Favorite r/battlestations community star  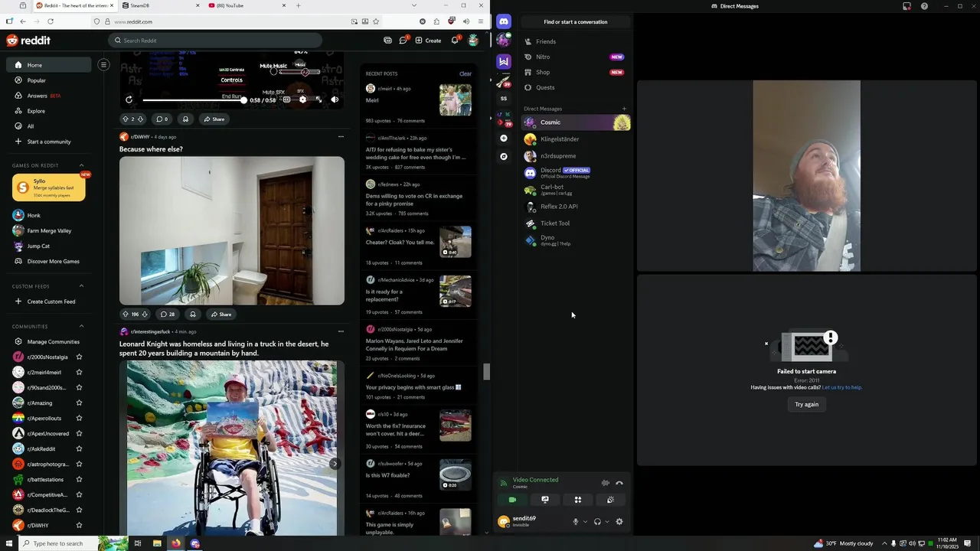[x=79, y=480]
